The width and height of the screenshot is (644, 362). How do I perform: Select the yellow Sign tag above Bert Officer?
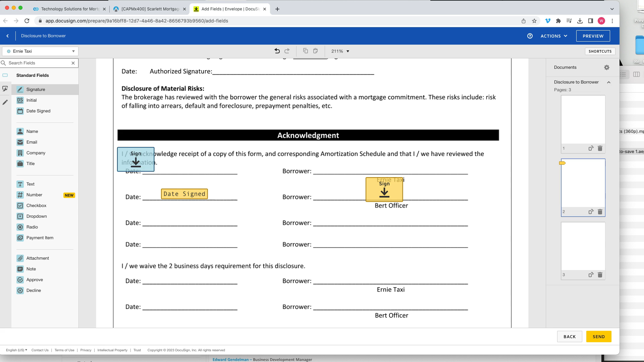384,190
